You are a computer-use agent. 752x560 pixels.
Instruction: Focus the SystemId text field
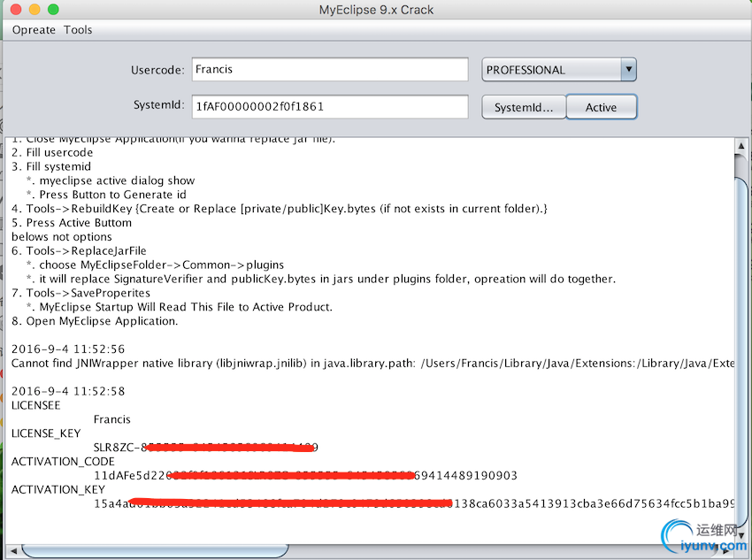coord(330,106)
